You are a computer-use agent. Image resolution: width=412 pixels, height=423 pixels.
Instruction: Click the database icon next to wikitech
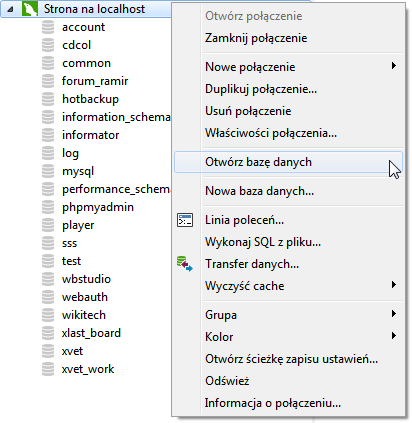(48, 315)
